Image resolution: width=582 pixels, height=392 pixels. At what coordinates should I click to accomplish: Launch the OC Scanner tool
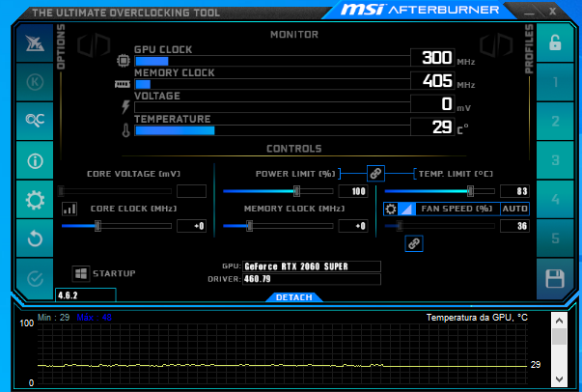[x=35, y=121]
